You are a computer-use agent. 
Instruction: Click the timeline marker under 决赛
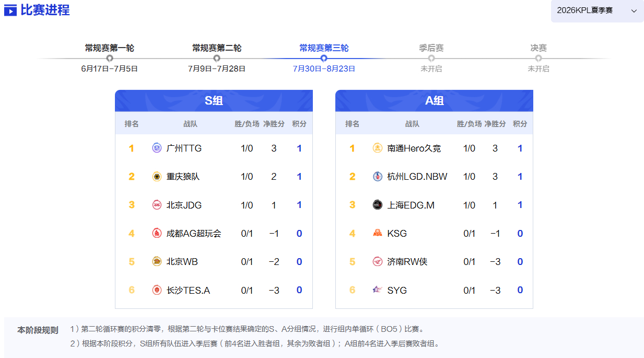(538, 59)
